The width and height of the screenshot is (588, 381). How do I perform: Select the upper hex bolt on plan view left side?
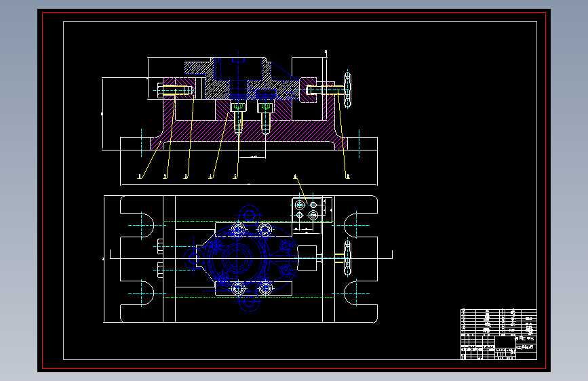(x=160, y=246)
